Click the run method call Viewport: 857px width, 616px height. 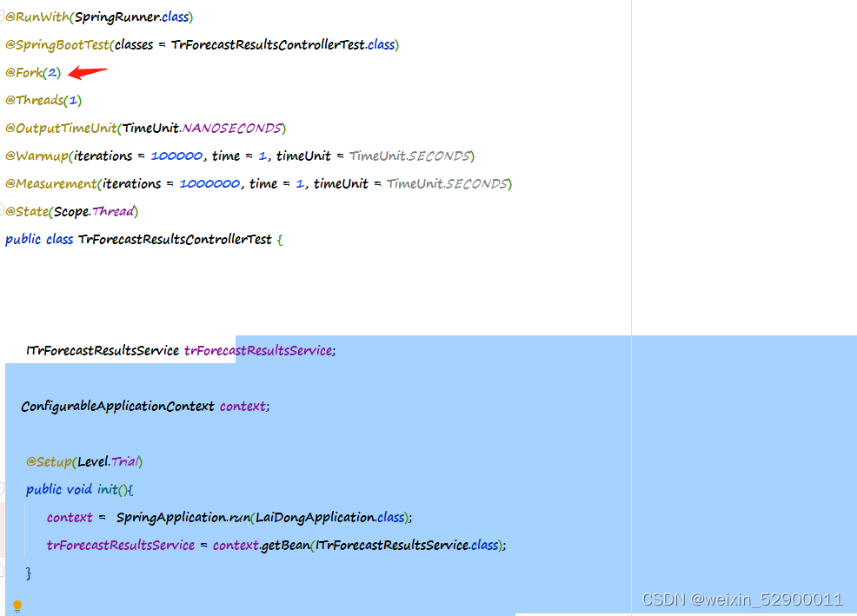tap(240, 518)
